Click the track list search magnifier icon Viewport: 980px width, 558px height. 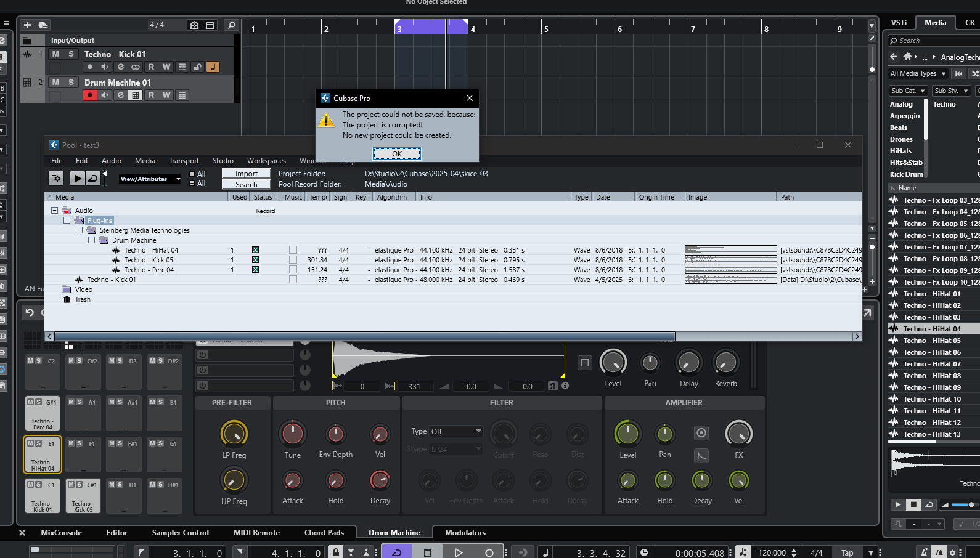click(231, 25)
